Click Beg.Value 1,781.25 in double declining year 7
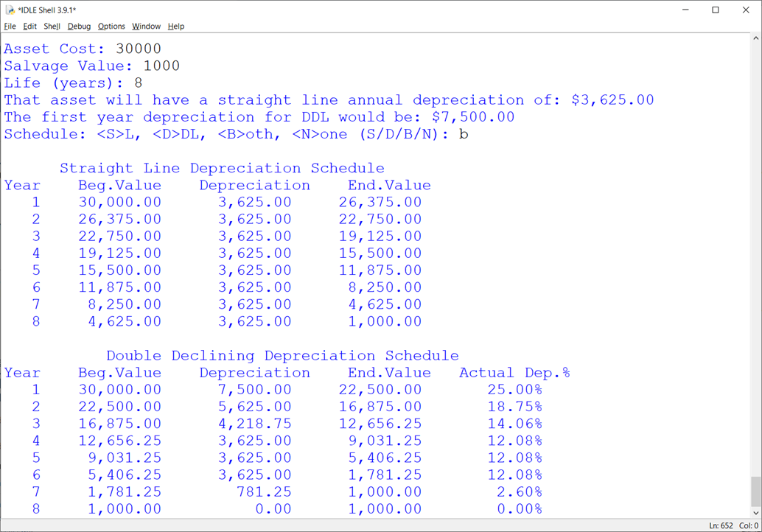Image resolution: width=762 pixels, height=532 pixels. [x=125, y=491]
